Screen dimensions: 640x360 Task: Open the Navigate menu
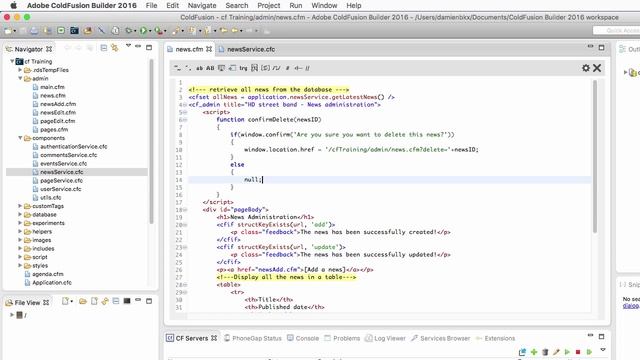202,5
